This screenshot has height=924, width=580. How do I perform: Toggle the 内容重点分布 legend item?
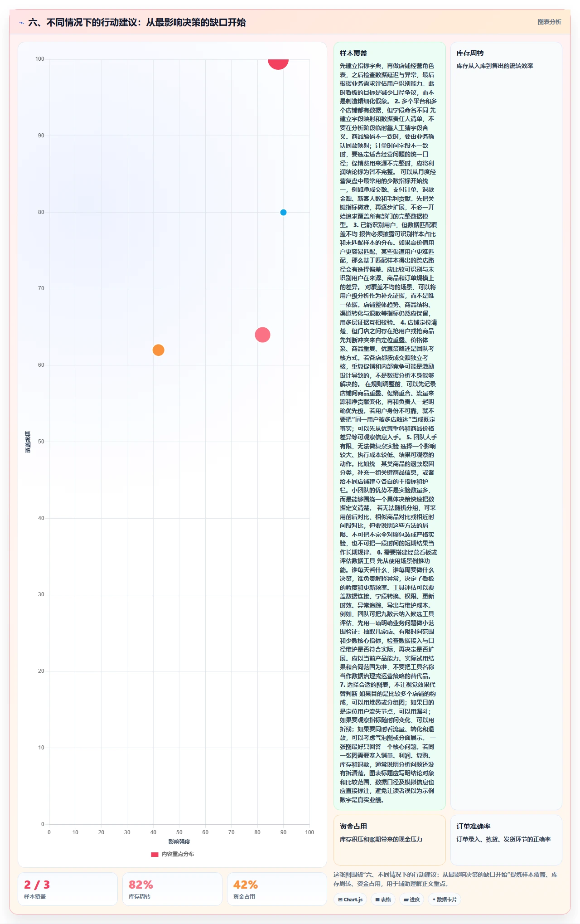pyautogui.click(x=173, y=854)
